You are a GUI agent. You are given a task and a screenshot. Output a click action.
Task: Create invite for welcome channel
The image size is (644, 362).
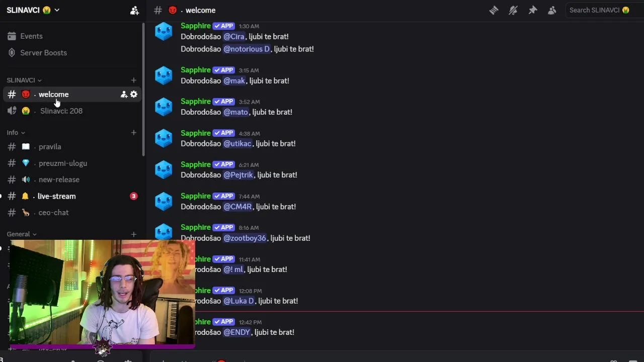[x=124, y=95]
